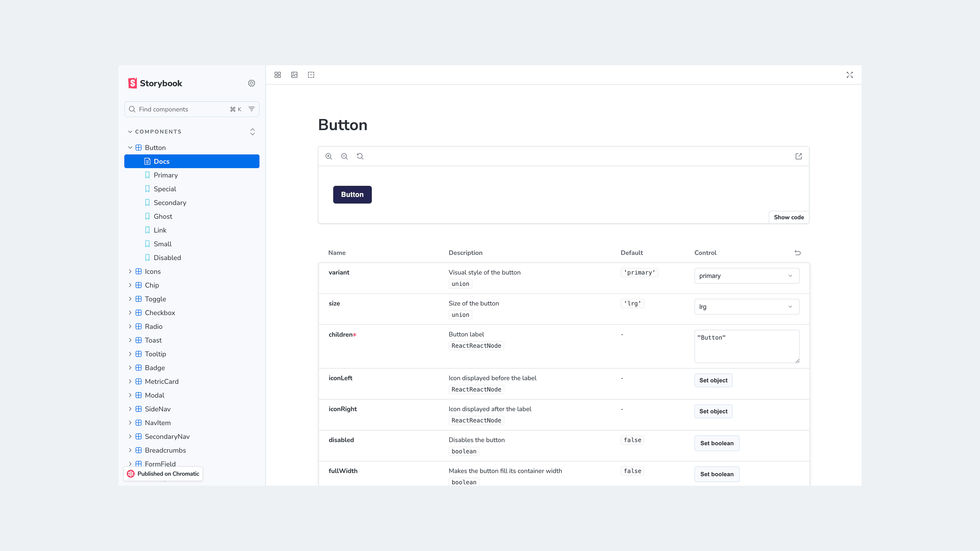980x551 pixels.
Task: Open the variant control dropdown showing primary
Action: point(746,276)
